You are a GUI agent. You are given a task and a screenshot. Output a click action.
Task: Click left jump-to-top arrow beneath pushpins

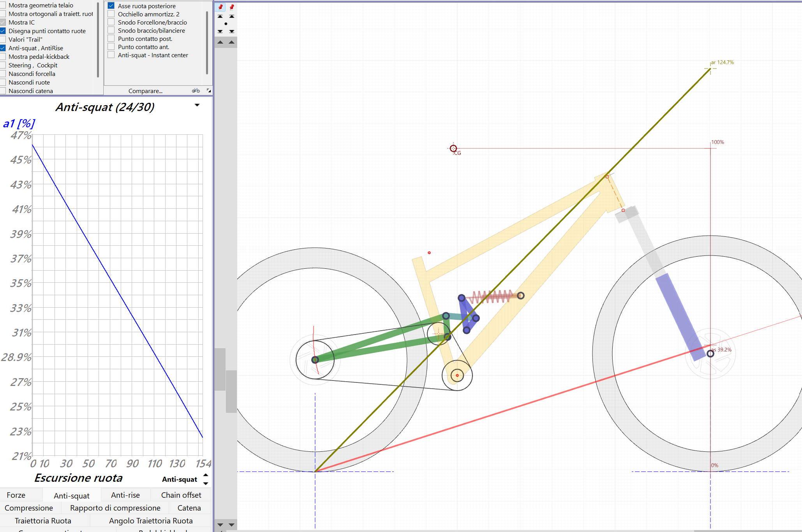[x=220, y=17]
